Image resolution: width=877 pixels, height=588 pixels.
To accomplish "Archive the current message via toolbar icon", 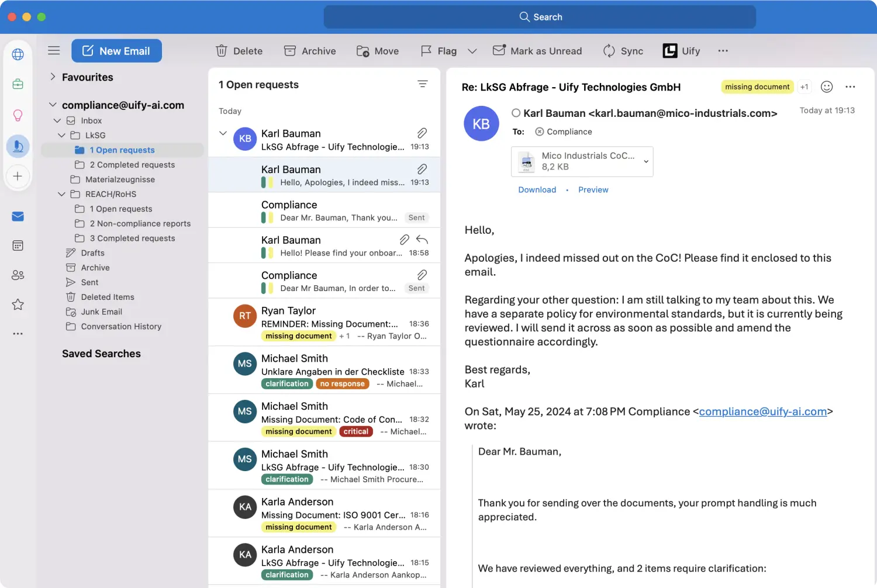I will (x=289, y=51).
